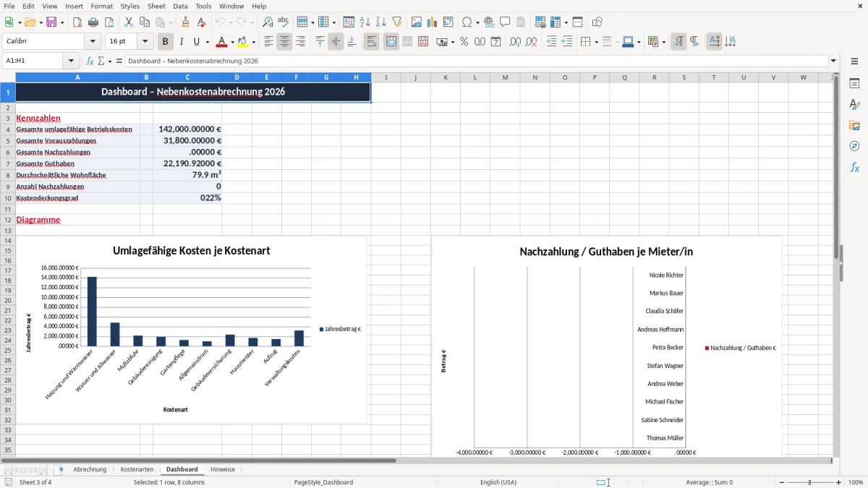Toggle print preview
The image size is (868, 488).
click(109, 22)
